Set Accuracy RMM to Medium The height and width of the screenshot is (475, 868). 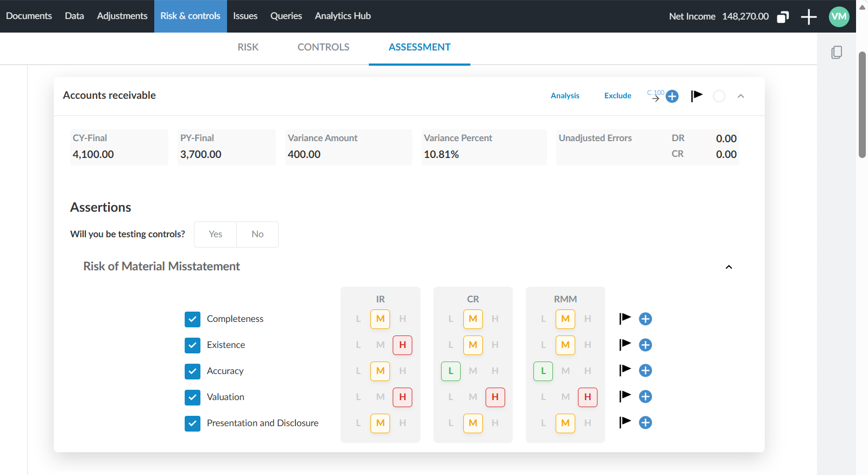click(565, 371)
